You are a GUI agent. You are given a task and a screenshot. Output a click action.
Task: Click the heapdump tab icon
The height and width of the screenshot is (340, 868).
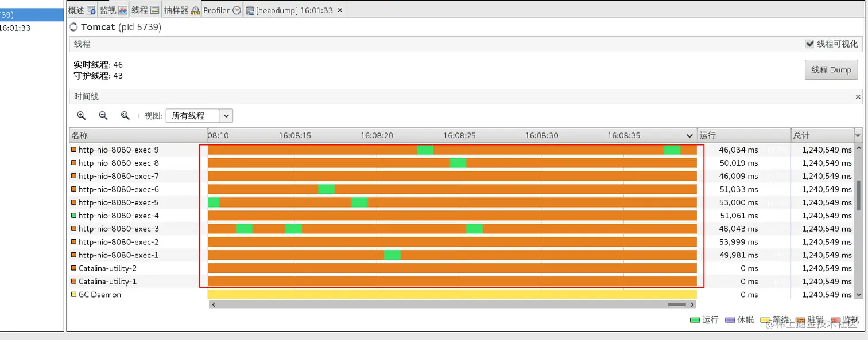pyautogui.click(x=250, y=10)
